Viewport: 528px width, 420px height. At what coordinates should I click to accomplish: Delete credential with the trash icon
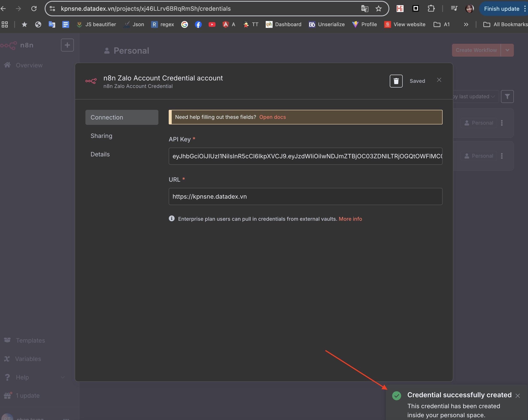tap(396, 81)
